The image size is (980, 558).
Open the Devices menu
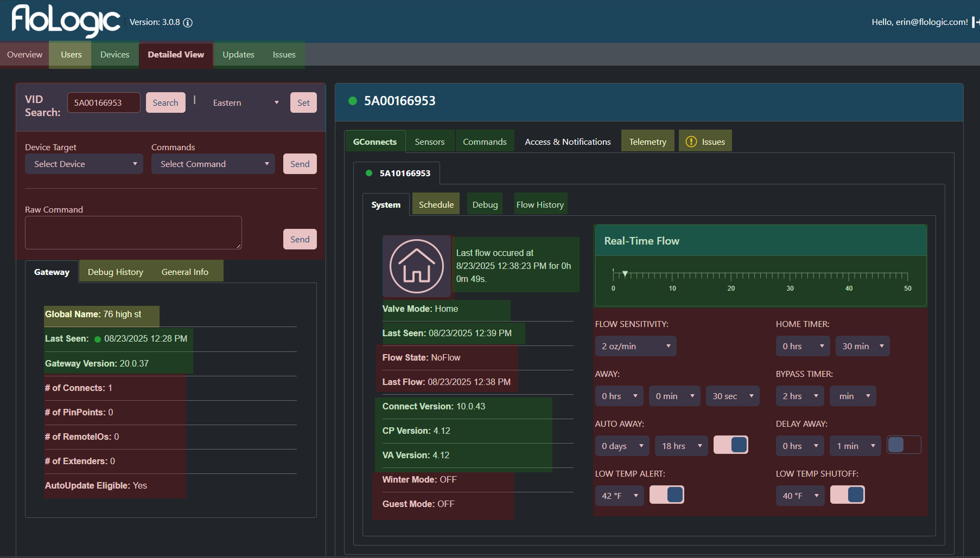(114, 54)
